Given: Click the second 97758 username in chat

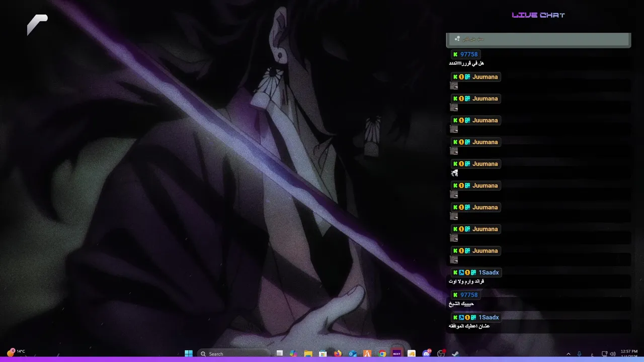Looking at the screenshot, I should 469,295.
